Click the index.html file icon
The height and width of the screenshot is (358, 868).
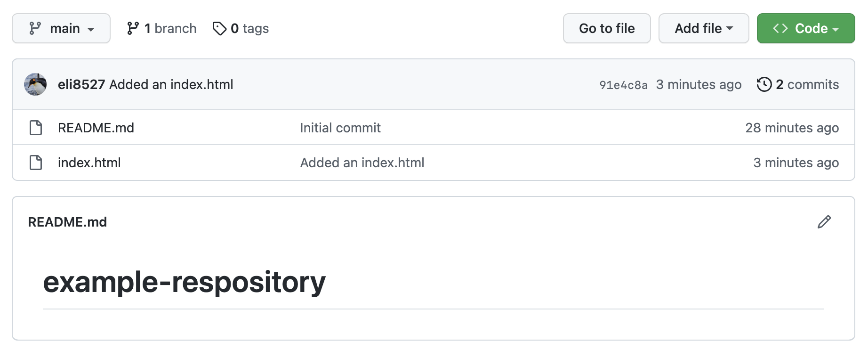(36, 163)
